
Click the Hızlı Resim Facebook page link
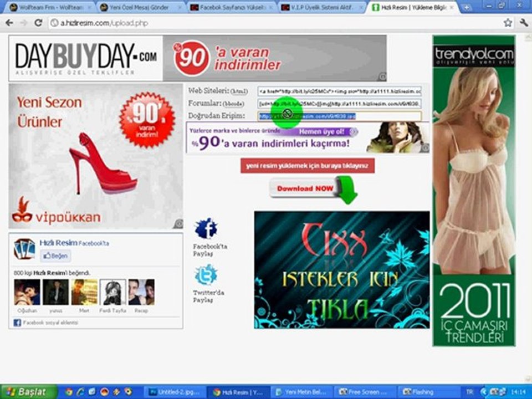58,243
